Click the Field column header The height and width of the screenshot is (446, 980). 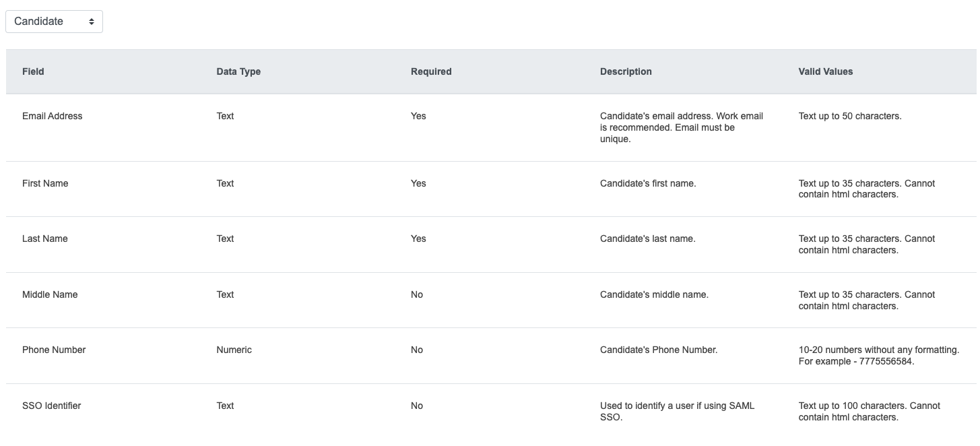pyautogui.click(x=33, y=71)
